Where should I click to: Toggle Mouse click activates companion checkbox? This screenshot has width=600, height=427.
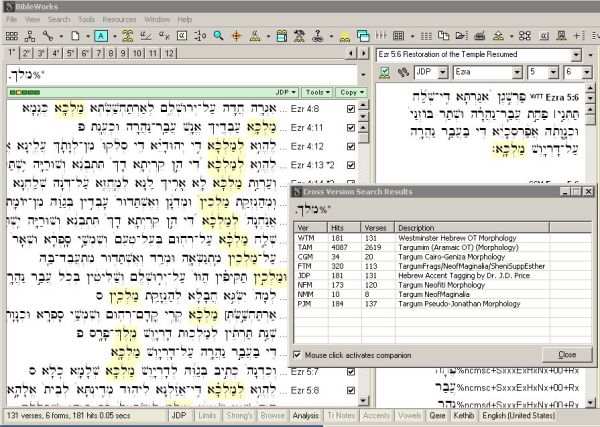coord(297,355)
